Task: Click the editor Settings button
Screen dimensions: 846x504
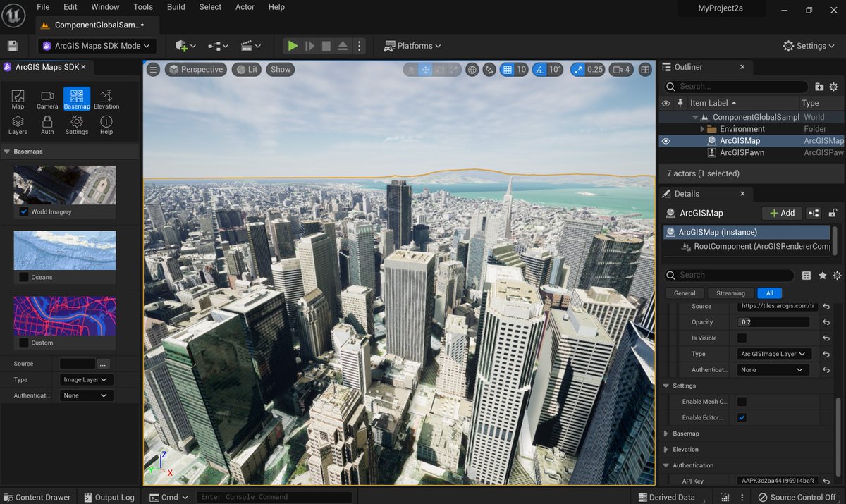Action: pyautogui.click(x=809, y=46)
